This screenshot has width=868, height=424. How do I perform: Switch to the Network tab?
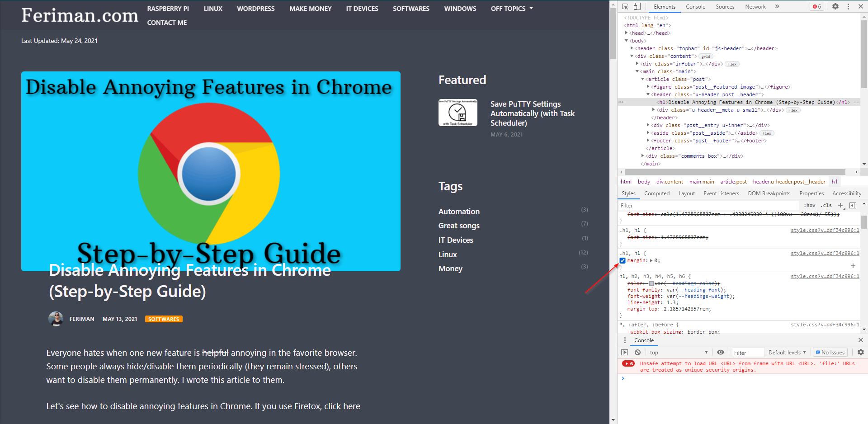click(755, 7)
